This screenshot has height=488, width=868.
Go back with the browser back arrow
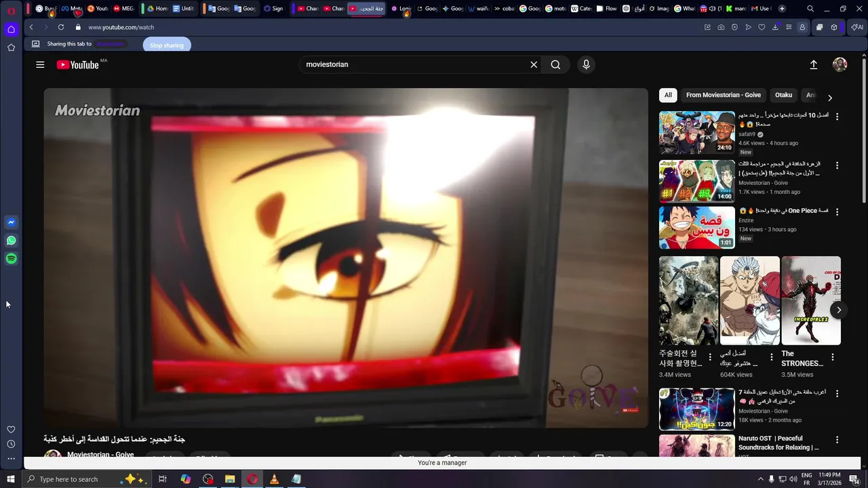31,27
